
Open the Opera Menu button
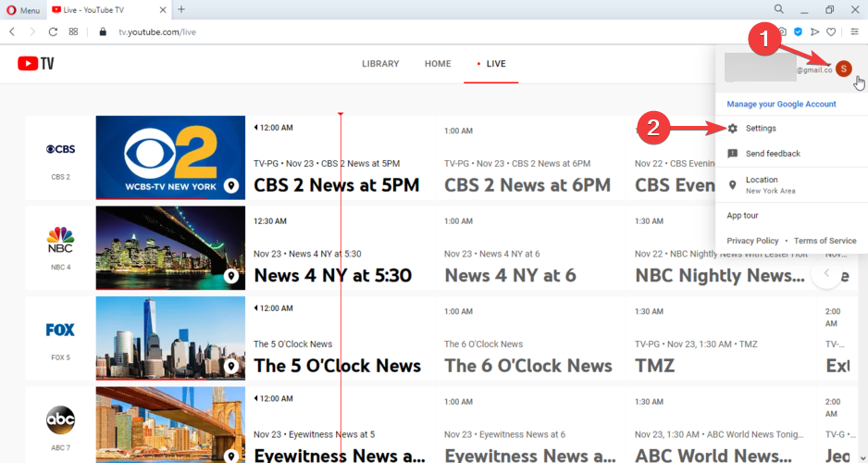[21, 9]
